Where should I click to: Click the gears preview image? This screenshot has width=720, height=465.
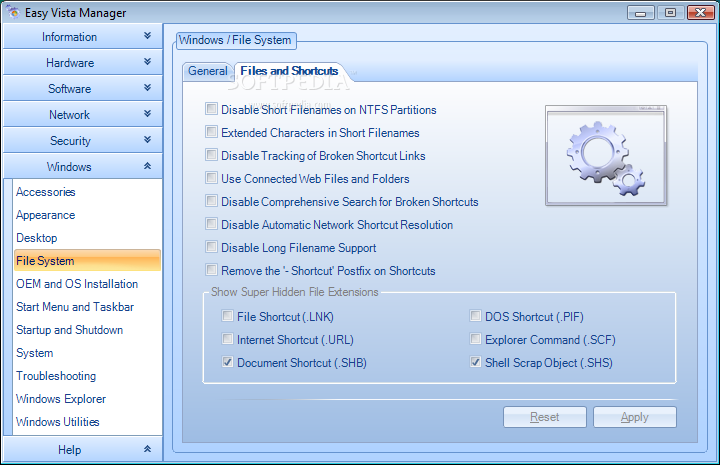606,156
